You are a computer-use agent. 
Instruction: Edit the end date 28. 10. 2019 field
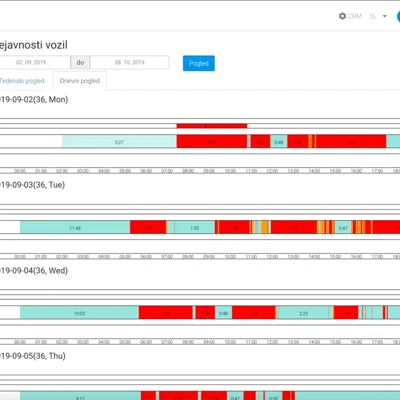130,62
